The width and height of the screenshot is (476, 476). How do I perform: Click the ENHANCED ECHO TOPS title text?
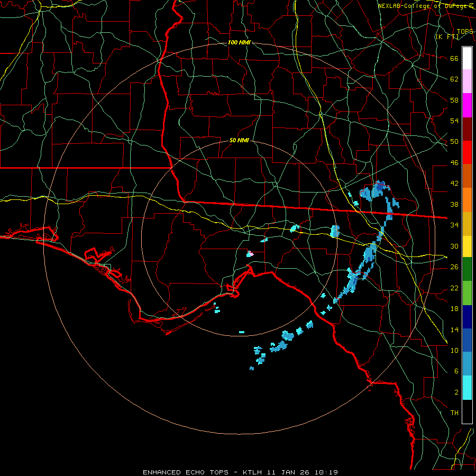click(186, 472)
